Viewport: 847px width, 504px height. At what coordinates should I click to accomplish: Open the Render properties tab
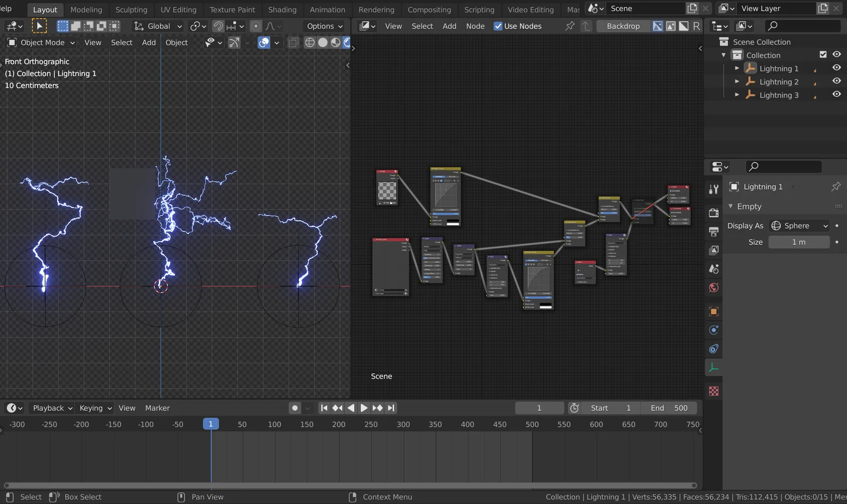(713, 212)
